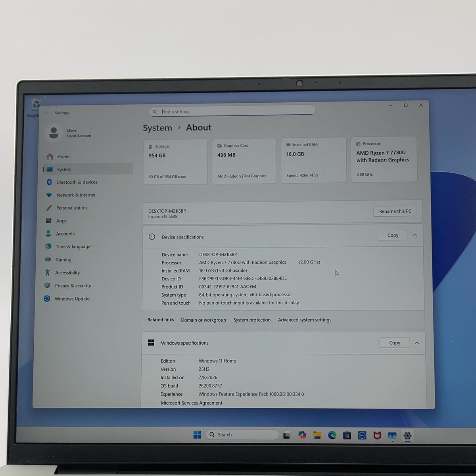
Task: Click the Windows logo beside Windows specifications
Action: click(151, 343)
